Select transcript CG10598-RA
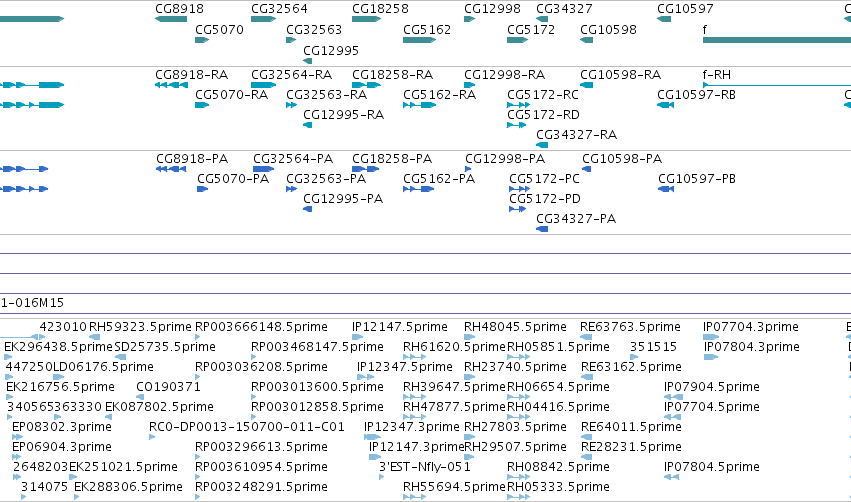 tap(621, 74)
